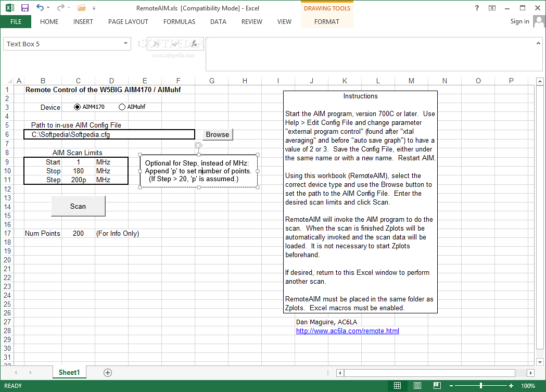This screenshot has width=546, height=392.
Task: Open the http://www.ac6la.com/remote.html hyperlink
Action: [x=348, y=331]
